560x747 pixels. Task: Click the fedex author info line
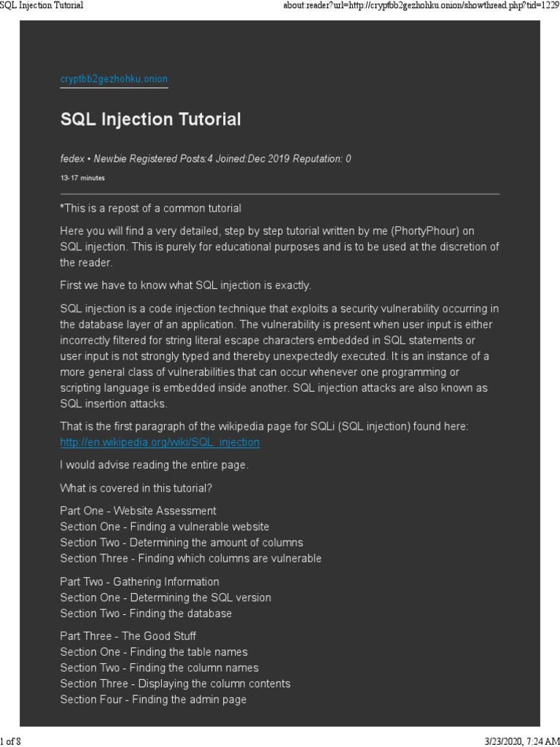click(x=205, y=159)
